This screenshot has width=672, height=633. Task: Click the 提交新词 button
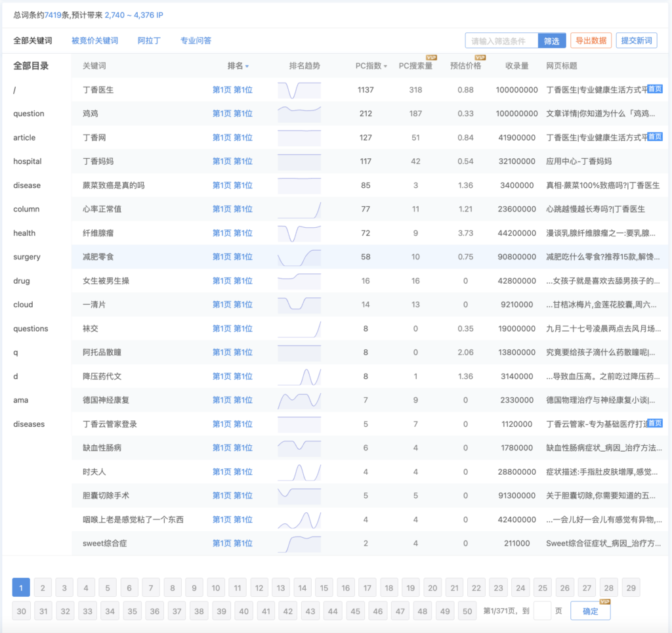point(637,41)
